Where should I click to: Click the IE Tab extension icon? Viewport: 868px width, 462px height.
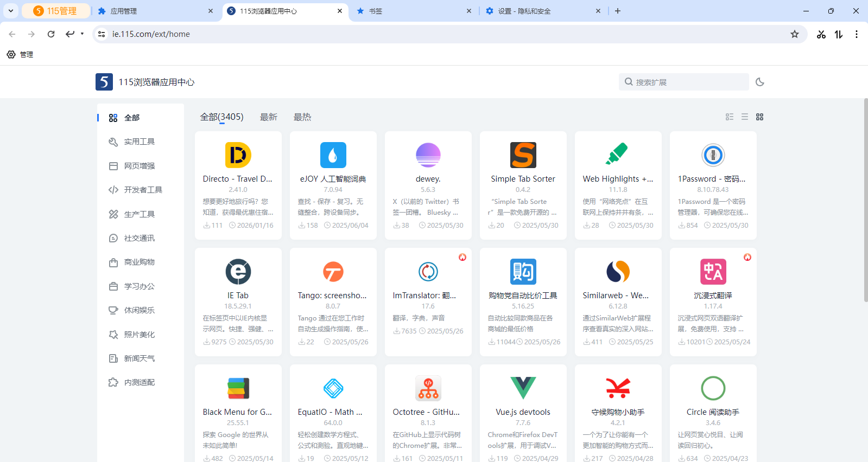pos(238,272)
